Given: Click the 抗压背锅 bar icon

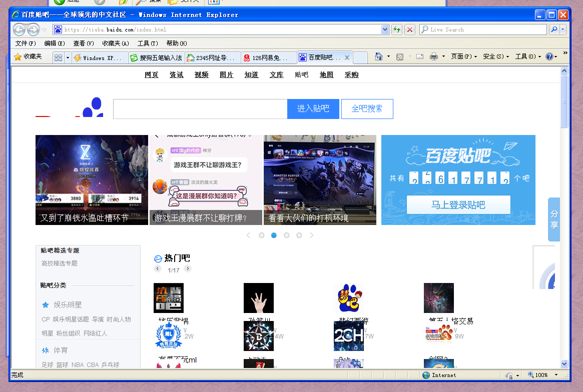Looking at the screenshot, I should 169,298.
